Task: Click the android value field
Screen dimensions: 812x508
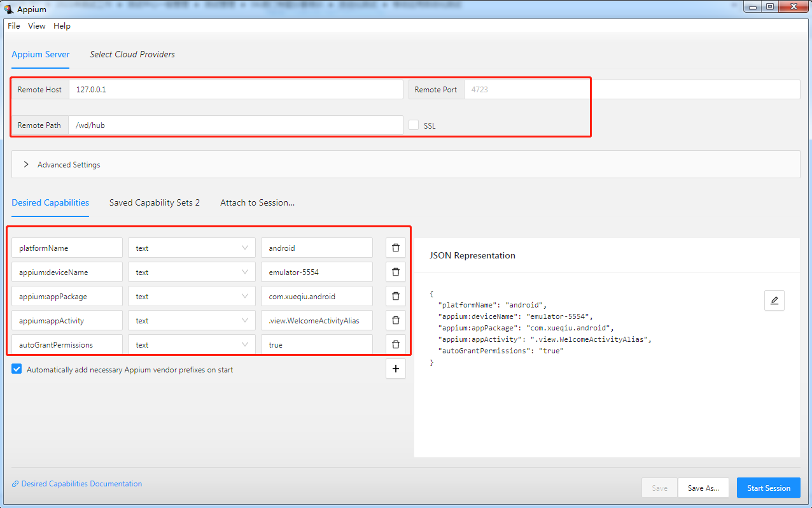Action: coord(317,248)
